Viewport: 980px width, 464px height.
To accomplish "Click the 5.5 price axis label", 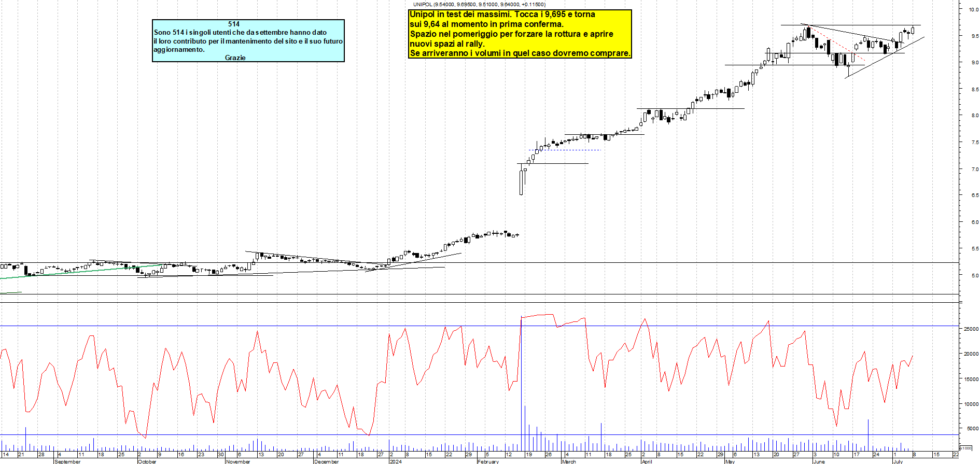I will 975,249.
